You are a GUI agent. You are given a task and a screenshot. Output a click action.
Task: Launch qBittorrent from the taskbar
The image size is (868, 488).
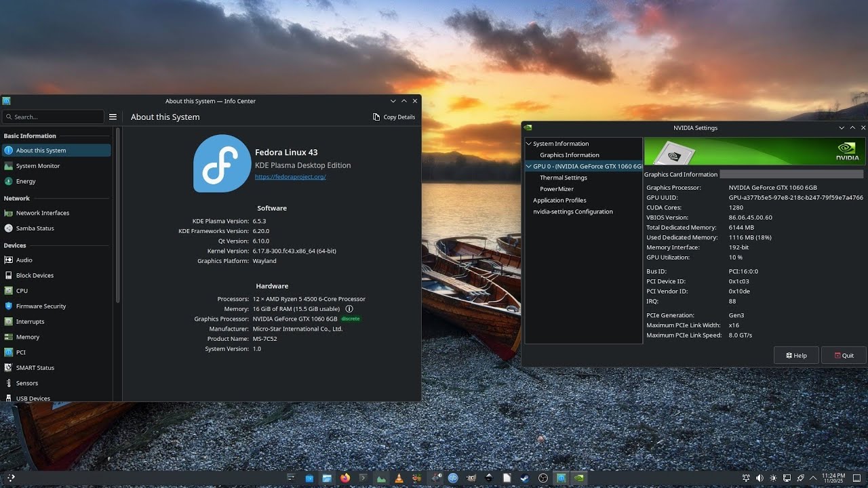pos(453,478)
